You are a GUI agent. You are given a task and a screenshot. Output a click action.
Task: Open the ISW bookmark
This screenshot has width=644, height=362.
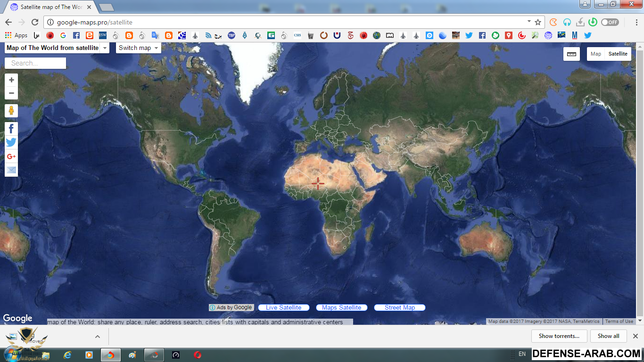[x=102, y=35]
